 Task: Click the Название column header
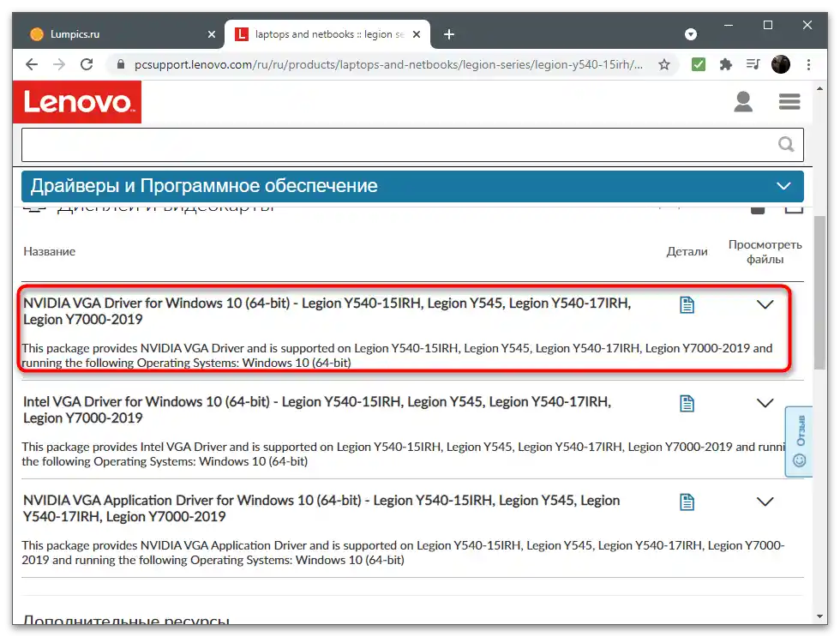(50, 251)
